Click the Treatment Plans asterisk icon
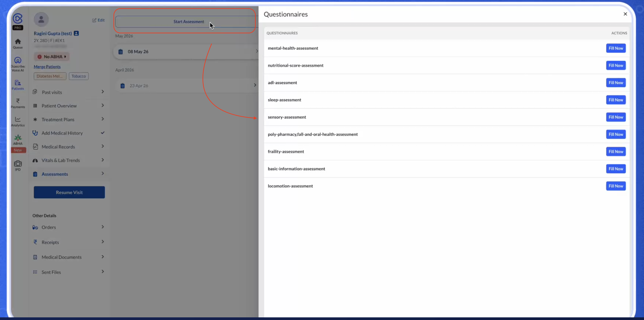Screen dimensions: 644x320 (x=35, y=119)
